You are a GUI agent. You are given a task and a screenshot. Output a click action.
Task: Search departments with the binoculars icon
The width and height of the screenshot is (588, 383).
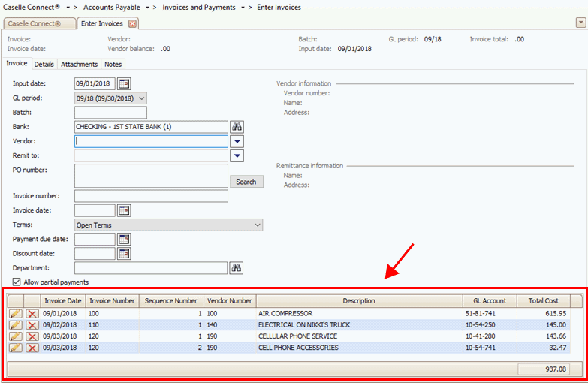point(237,268)
